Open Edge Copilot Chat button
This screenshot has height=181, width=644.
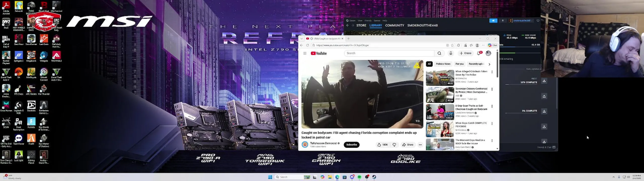click(493, 45)
